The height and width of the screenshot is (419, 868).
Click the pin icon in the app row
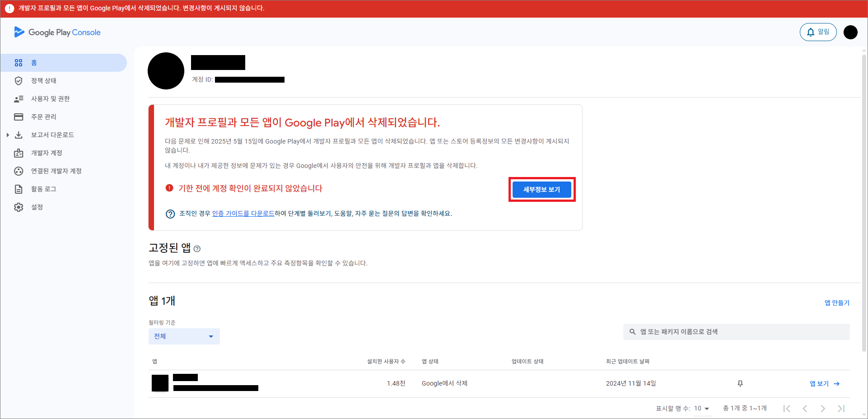click(740, 384)
